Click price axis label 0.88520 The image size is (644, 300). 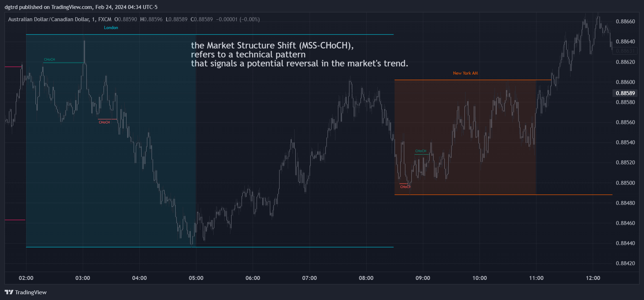(625, 163)
